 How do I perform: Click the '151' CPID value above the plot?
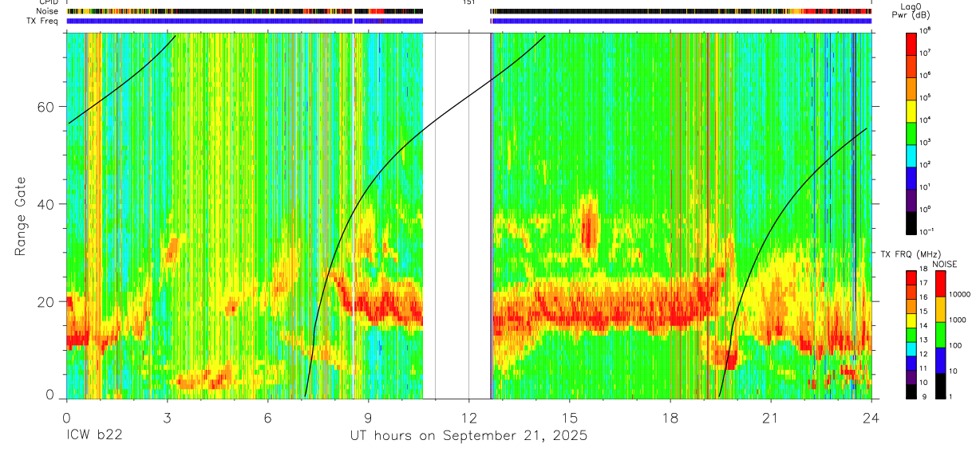tap(468, 2)
